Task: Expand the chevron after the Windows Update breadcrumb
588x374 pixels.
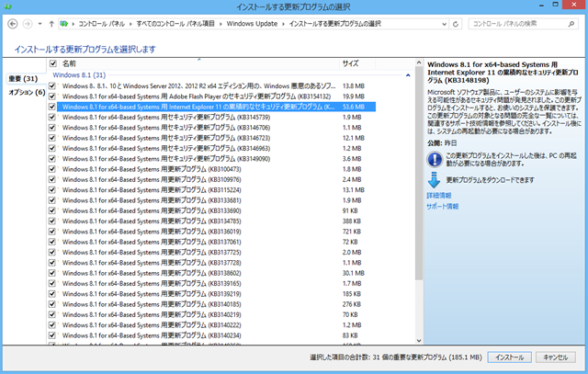Action: click(283, 24)
